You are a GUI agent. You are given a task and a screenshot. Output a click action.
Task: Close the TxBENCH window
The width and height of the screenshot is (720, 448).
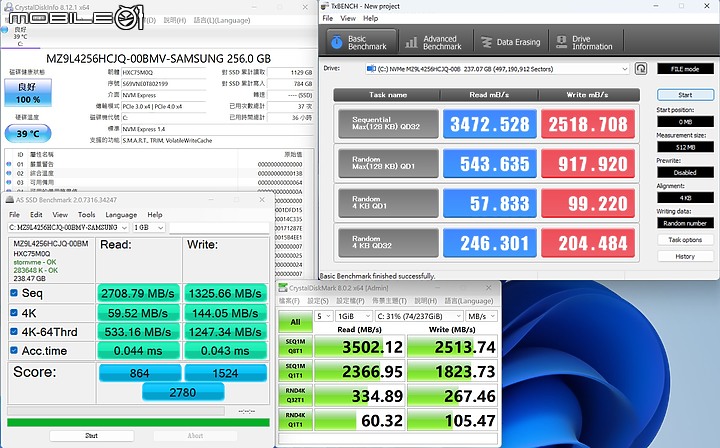(x=707, y=6)
